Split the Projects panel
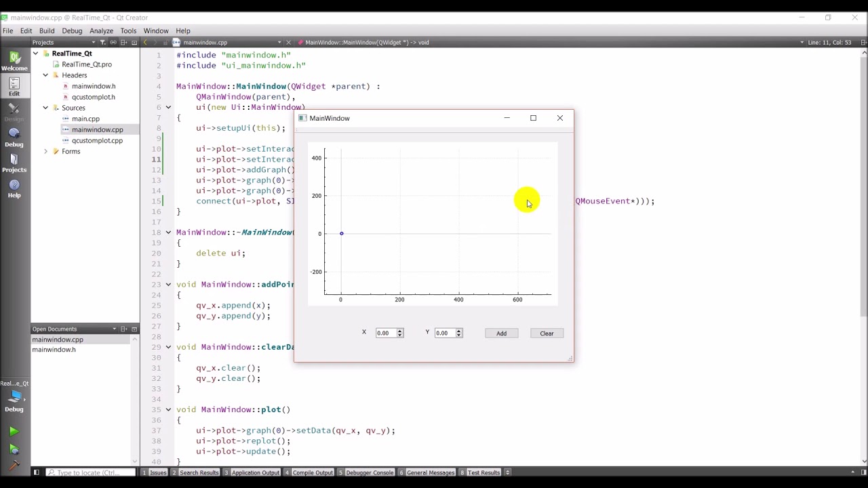The width and height of the screenshot is (868, 488). point(124,42)
